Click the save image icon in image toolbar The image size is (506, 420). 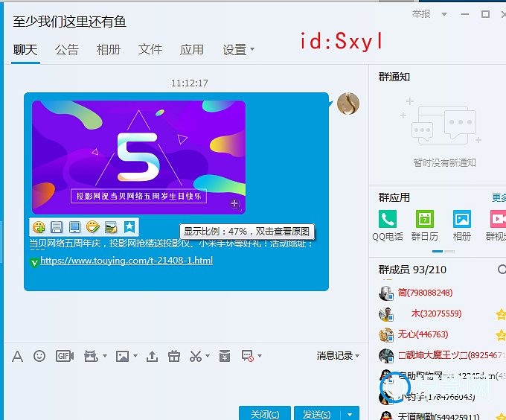[57, 227]
